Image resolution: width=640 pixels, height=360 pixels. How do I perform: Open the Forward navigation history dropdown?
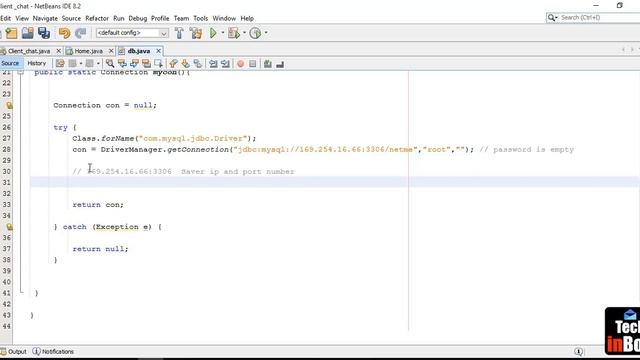coord(98,64)
